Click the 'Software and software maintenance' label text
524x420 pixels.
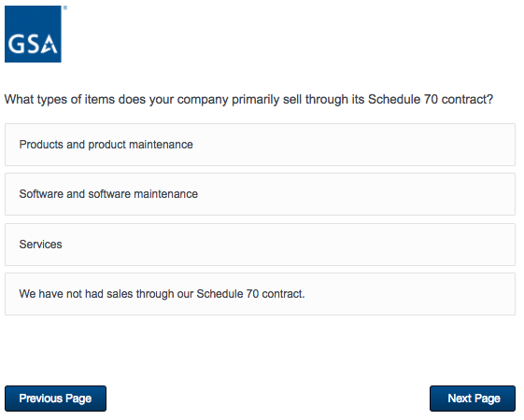tap(108, 194)
